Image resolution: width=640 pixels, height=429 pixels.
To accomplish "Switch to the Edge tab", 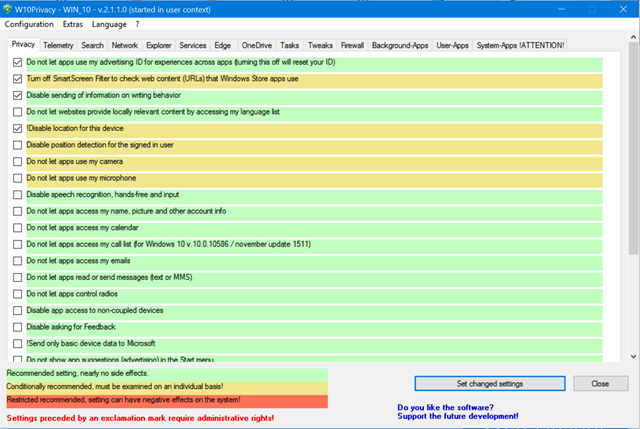I will (222, 45).
